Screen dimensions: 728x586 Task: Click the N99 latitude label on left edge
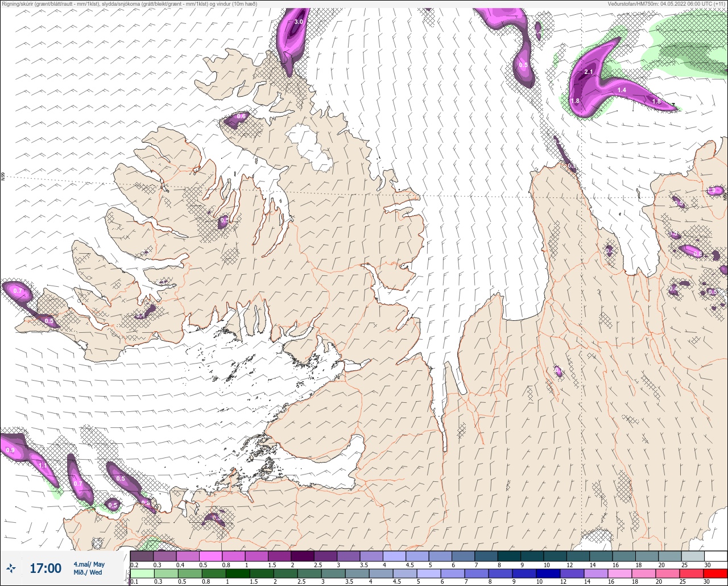click(3, 178)
